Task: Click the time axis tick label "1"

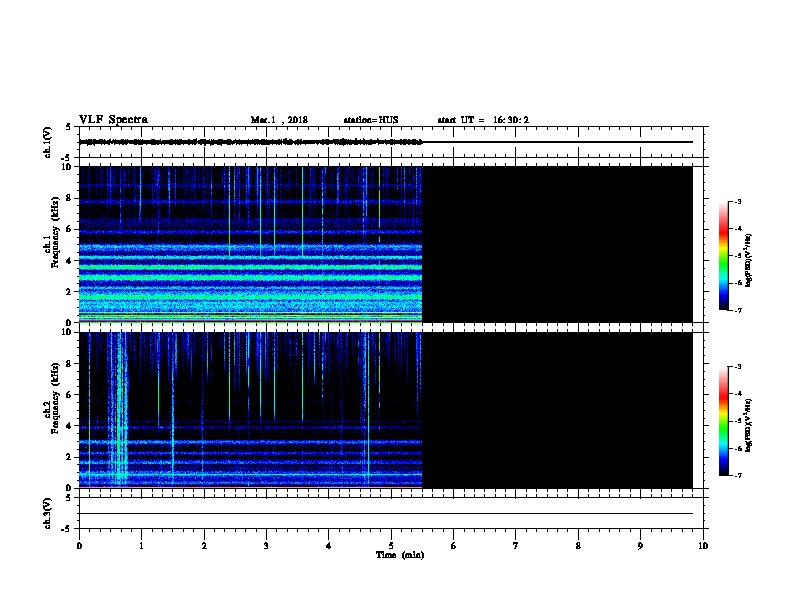Action: point(141,546)
